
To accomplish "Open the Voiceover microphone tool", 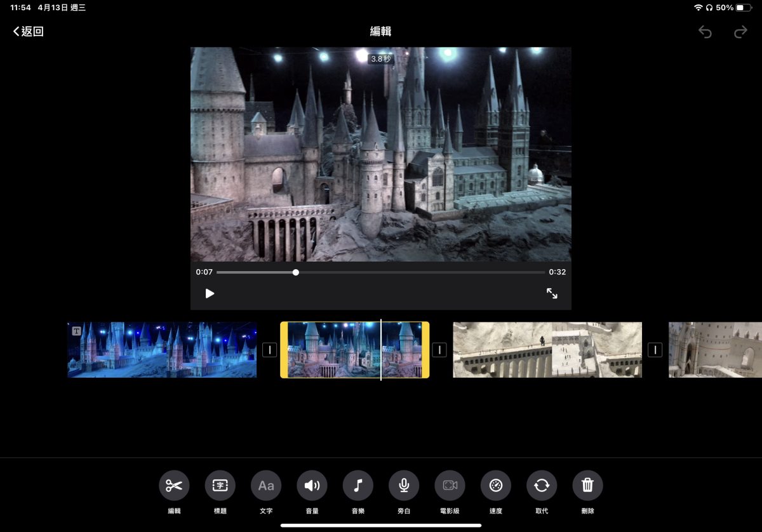I will click(x=404, y=486).
